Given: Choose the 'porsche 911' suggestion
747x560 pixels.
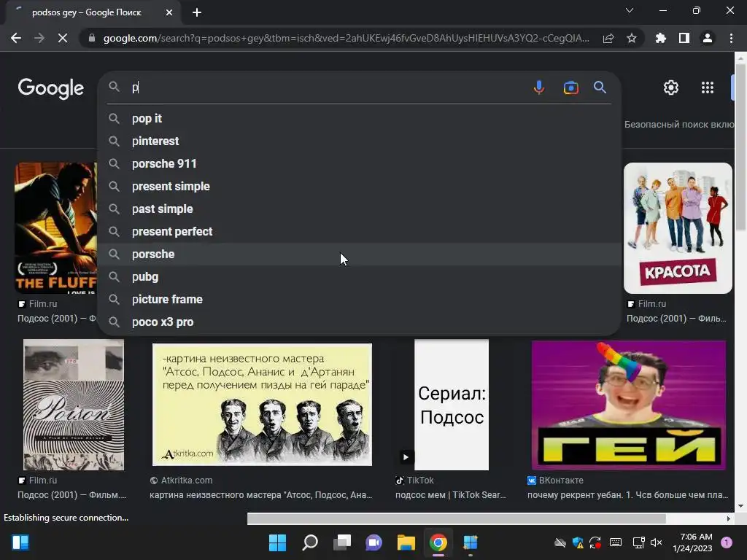Looking at the screenshot, I should (359, 164).
